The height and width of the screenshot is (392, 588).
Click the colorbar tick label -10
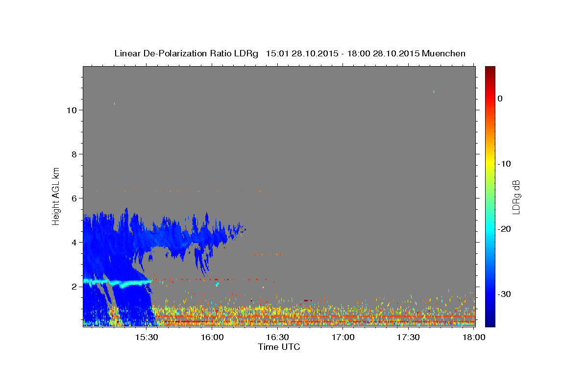click(x=504, y=164)
